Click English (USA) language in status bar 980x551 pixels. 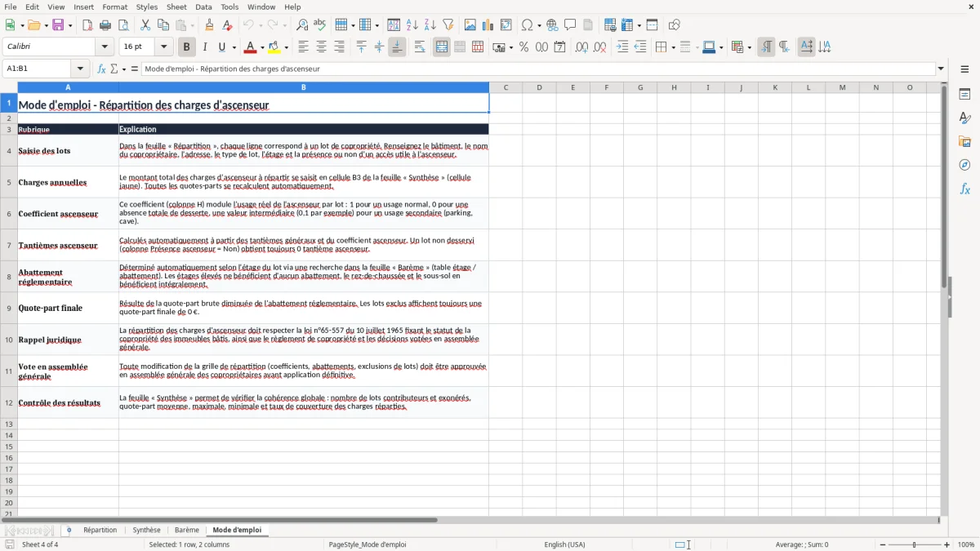pyautogui.click(x=564, y=544)
